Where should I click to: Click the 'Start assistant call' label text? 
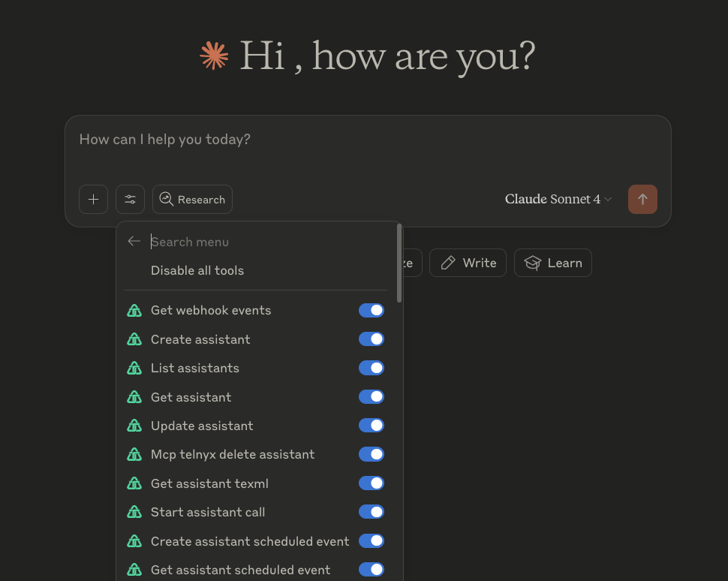(x=208, y=512)
